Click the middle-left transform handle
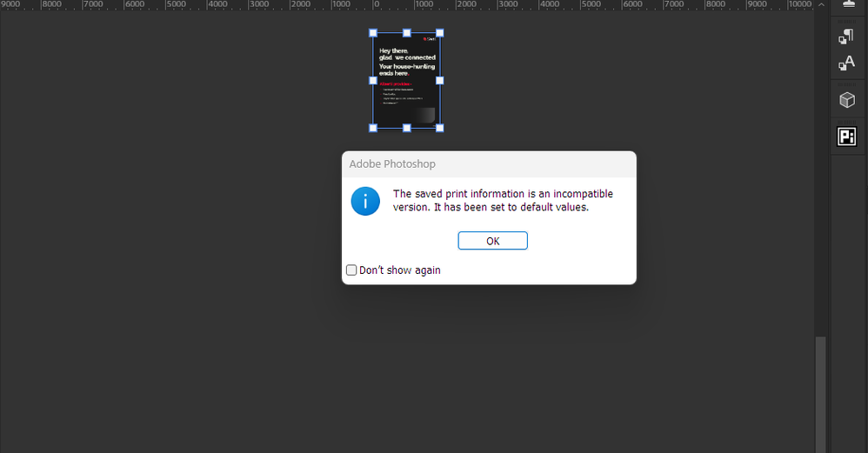The width and height of the screenshot is (868, 453). 373,81
